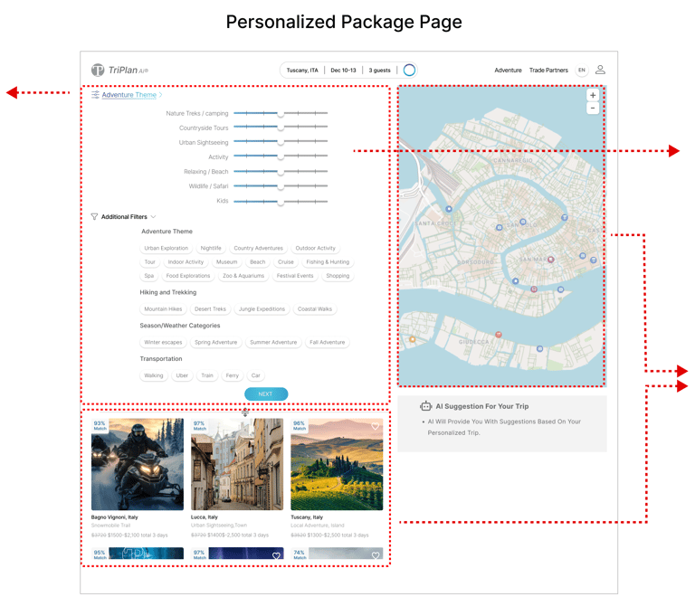
Task: Open the Adventure menu item
Action: tap(508, 70)
